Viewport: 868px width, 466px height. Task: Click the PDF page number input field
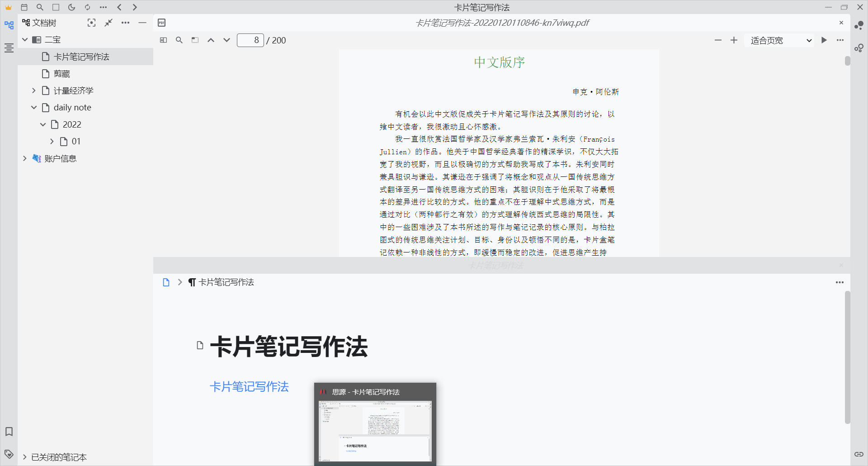point(250,40)
